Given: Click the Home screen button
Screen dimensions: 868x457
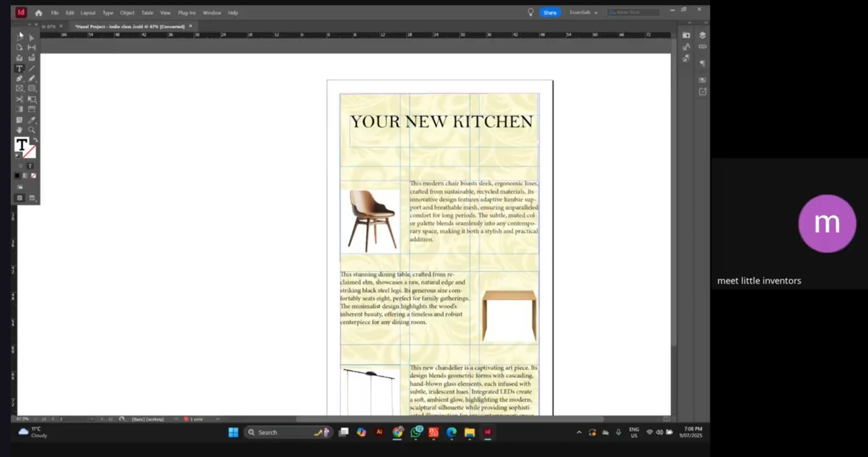Looking at the screenshot, I should pyautogui.click(x=39, y=13).
